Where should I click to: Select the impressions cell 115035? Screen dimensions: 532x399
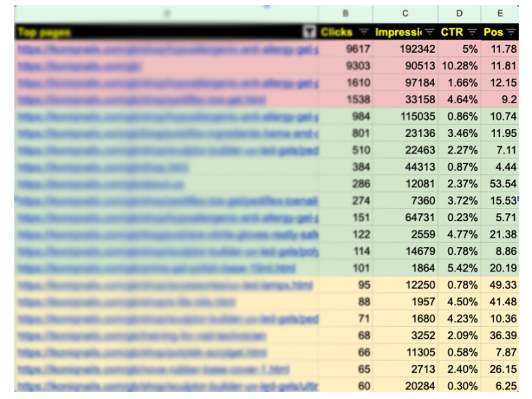pos(405,117)
